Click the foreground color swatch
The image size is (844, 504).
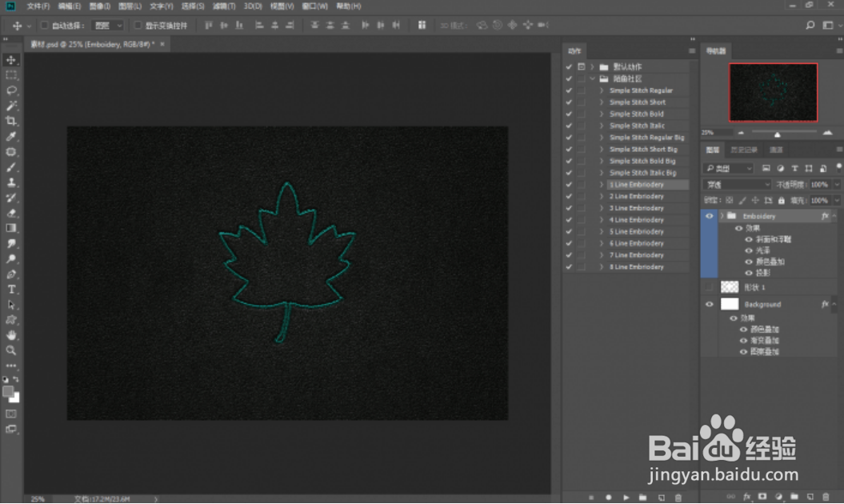7,391
